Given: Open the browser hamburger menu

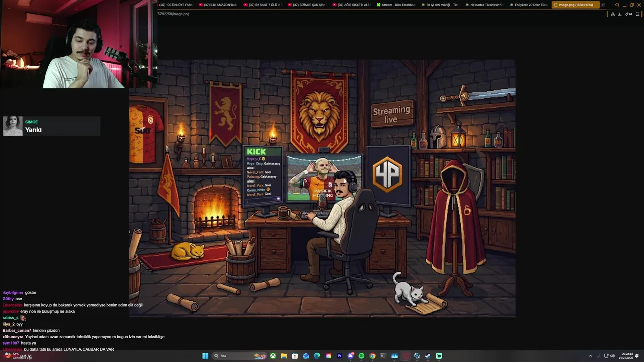Looking at the screenshot, I should (638, 14).
